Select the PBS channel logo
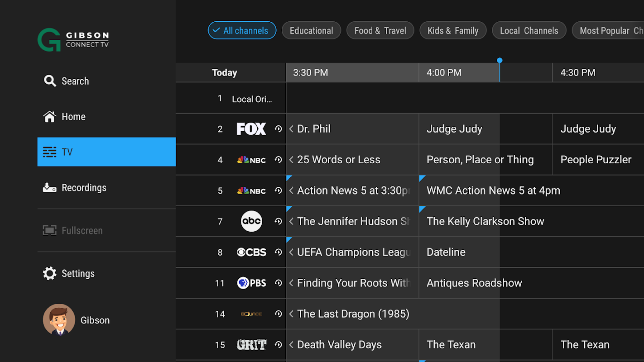The image size is (644, 362). [251, 283]
